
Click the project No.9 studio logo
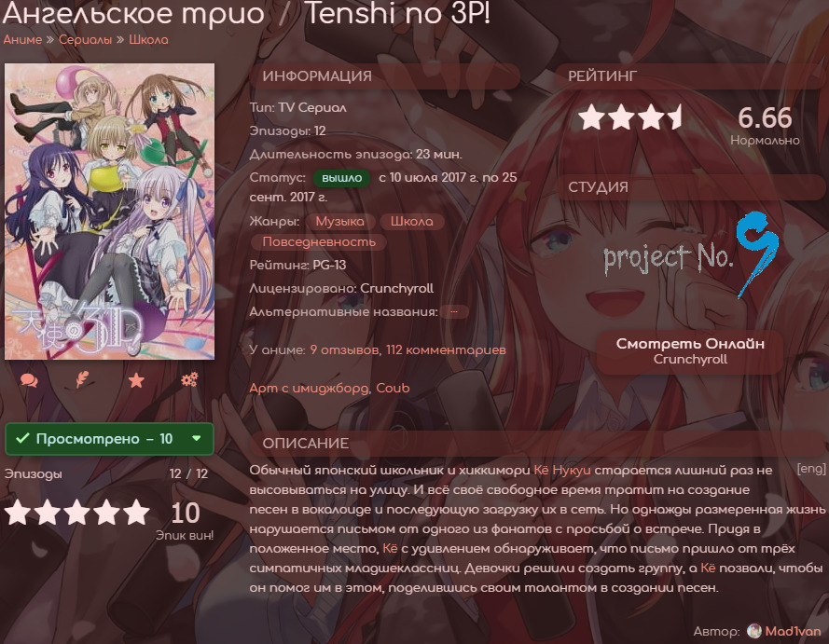pyautogui.click(x=692, y=255)
